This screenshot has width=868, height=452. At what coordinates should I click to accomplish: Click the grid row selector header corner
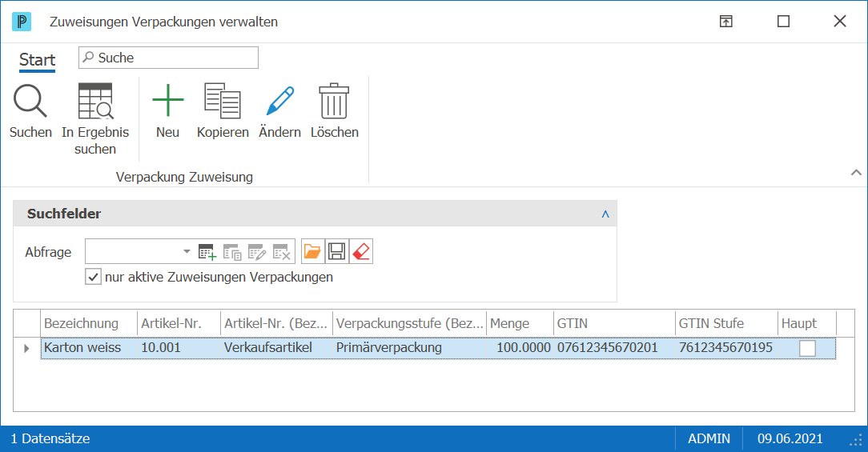pyautogui.click(x=26, y=323)
